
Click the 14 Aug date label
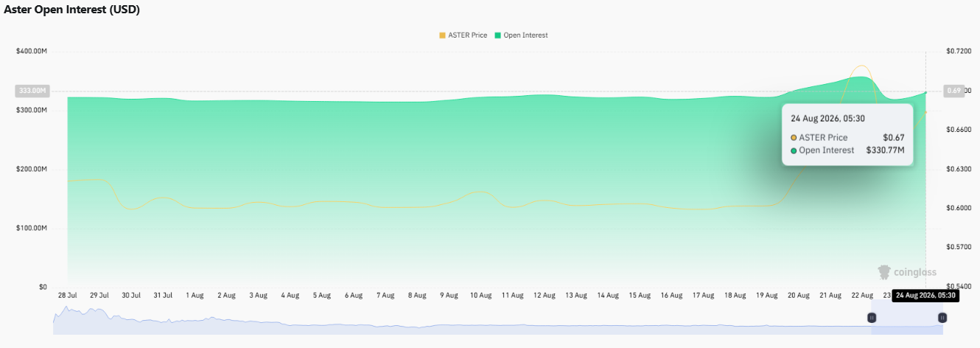[607, 295]
